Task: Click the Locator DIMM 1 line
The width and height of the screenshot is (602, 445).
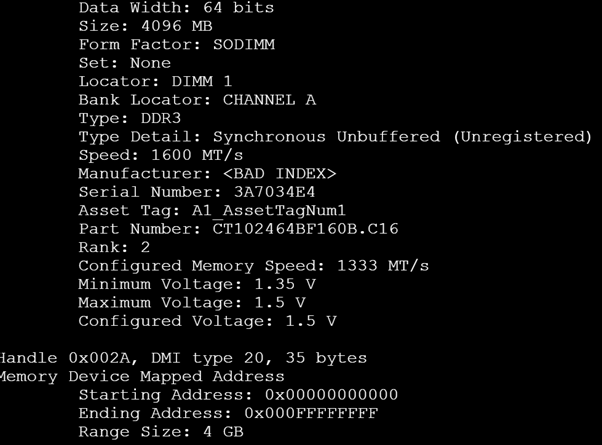Action: pyautogui.click(x=155, y=81)
